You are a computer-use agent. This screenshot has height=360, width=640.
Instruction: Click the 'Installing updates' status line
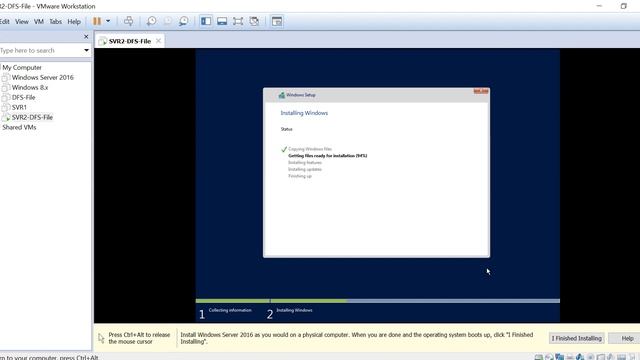pyautogui.click(x=305, y=169)
